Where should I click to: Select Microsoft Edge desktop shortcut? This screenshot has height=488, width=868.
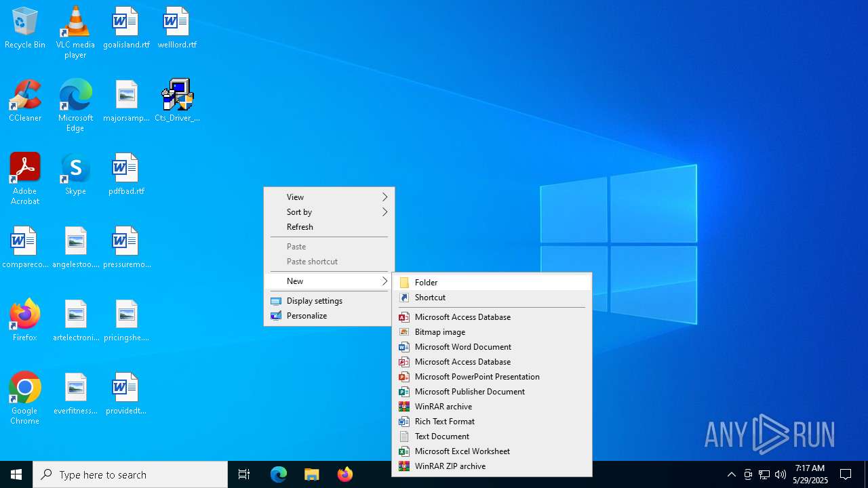pos(75,106)
